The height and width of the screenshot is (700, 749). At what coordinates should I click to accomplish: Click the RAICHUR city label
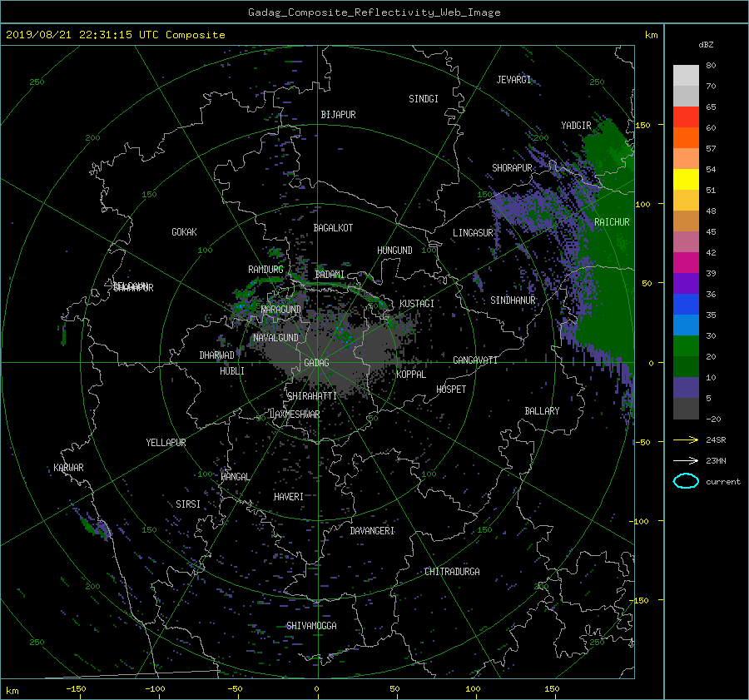point(612,222)
